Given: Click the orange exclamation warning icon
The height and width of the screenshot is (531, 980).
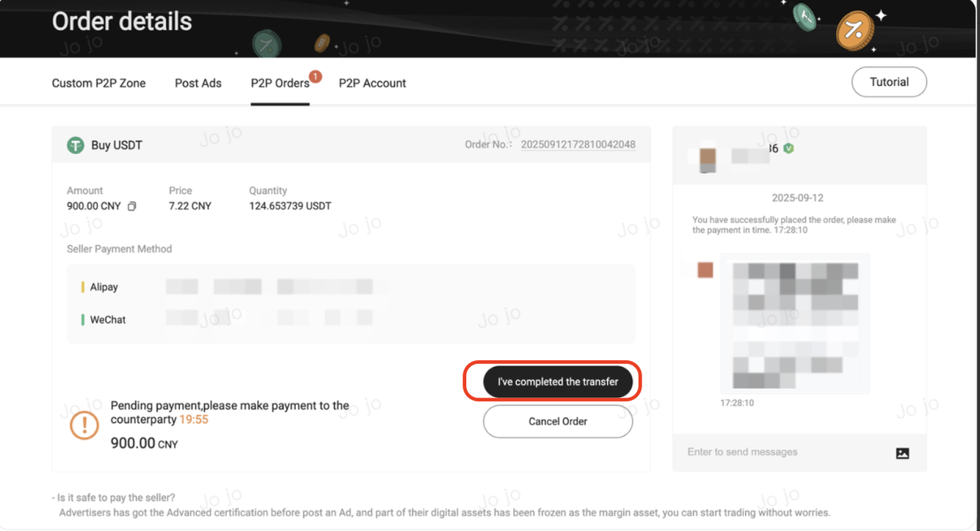Looking at the screenshot, I should click(84, 425).
